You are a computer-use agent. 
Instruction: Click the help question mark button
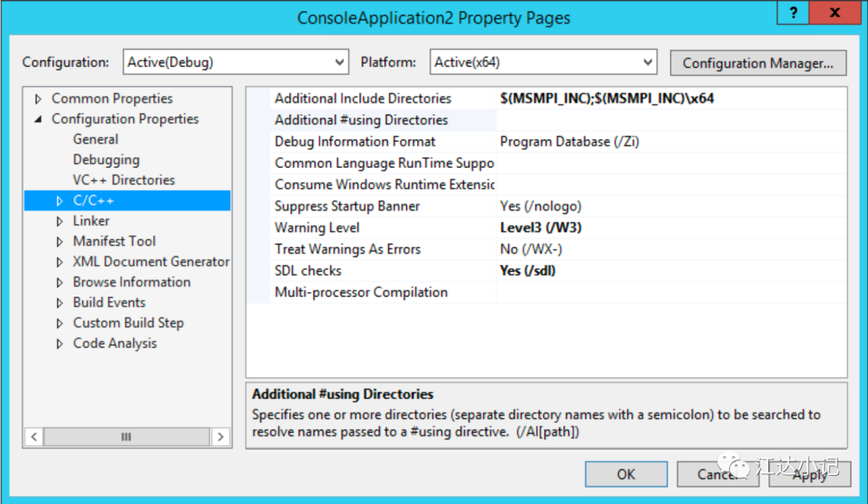pos(793,13)
